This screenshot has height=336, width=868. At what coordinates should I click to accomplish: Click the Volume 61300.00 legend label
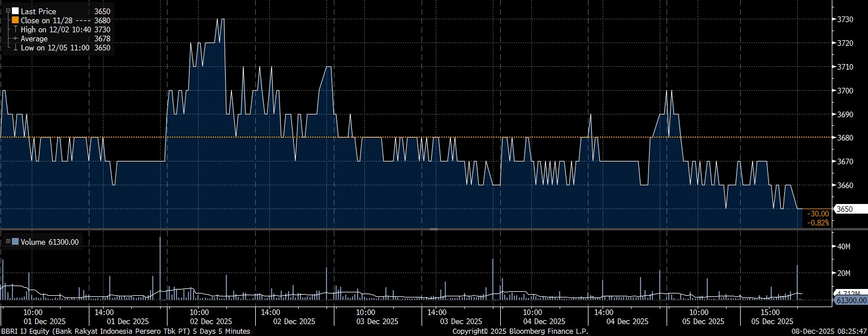point(50,242)
